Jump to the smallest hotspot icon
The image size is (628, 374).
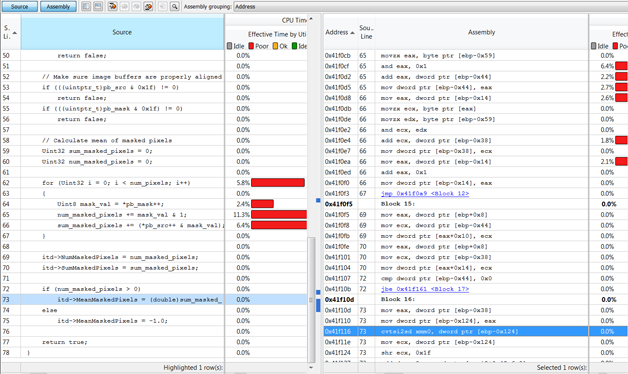tap(148, 6)
